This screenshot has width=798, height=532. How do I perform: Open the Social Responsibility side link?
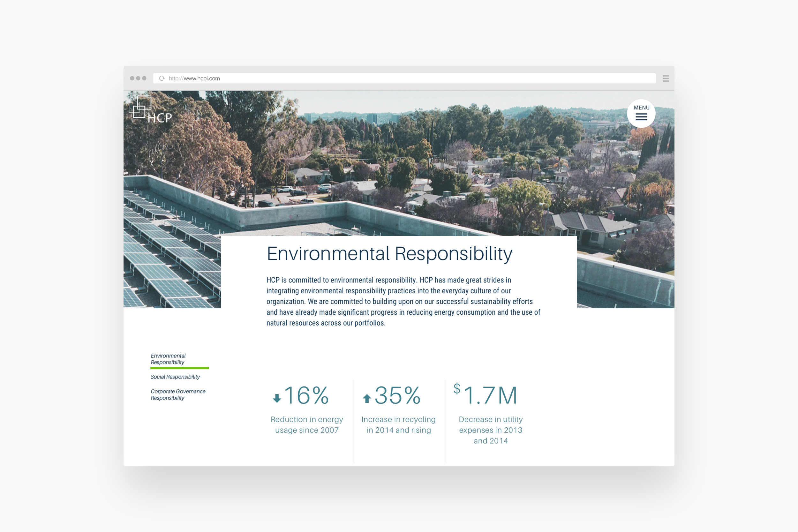175,377
